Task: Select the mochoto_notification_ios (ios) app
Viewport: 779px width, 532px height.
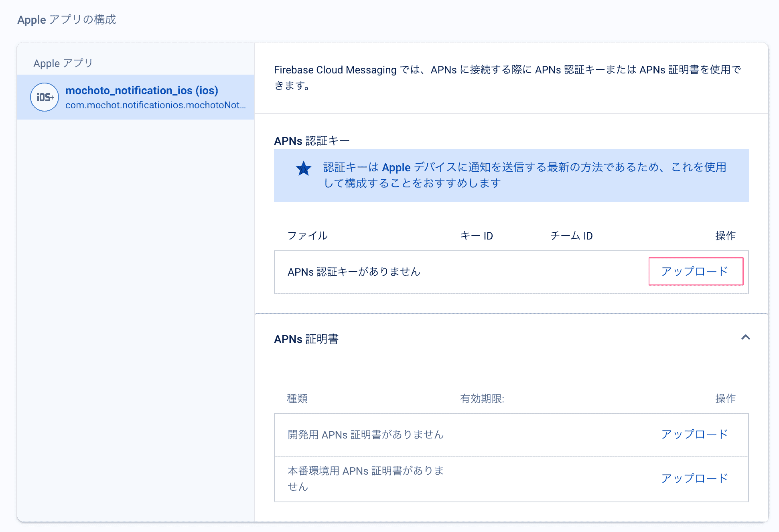Action: (142, 91)
